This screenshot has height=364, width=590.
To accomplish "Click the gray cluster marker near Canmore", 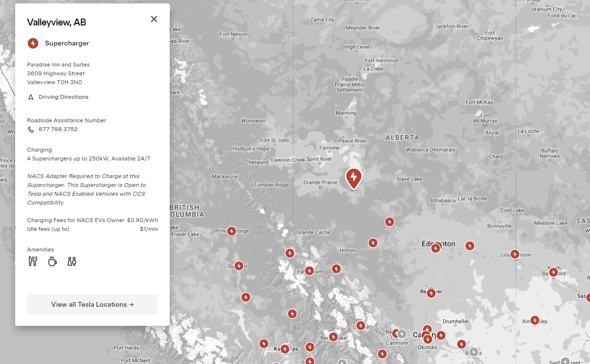I will 402,333.
